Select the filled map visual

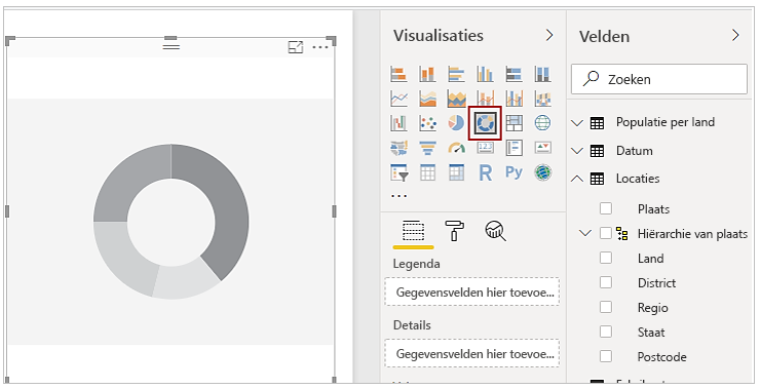pyautogui.click(x=399, y=148)
